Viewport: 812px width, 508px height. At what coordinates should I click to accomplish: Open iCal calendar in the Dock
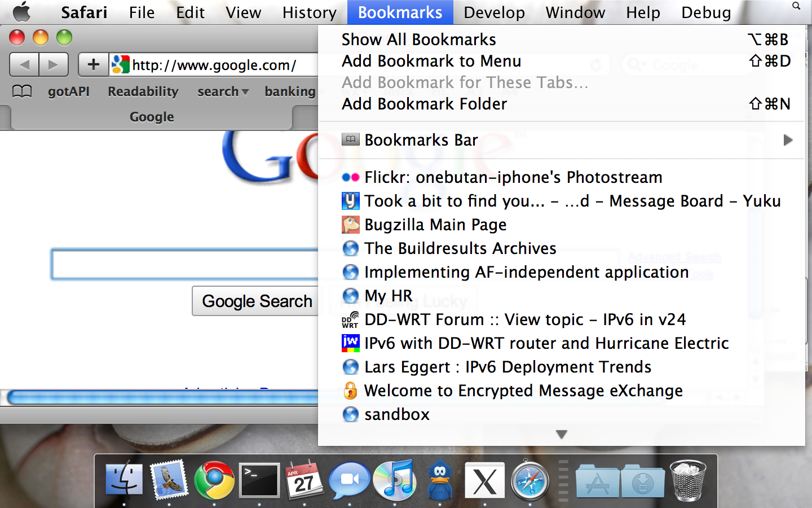pos(304,479)
